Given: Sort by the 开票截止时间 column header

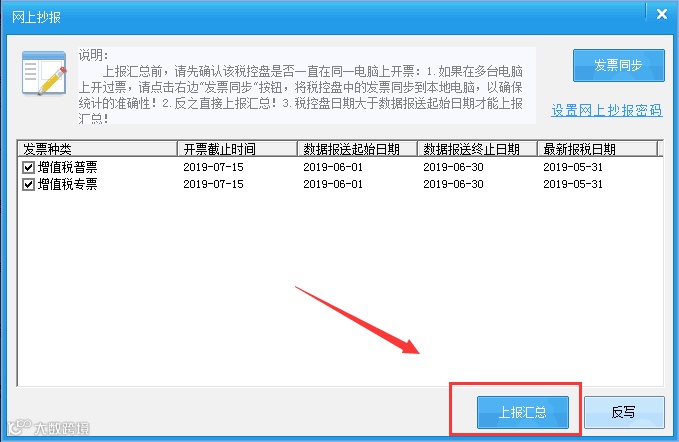Looking at the screenshot, I should (x=237, y=149).
